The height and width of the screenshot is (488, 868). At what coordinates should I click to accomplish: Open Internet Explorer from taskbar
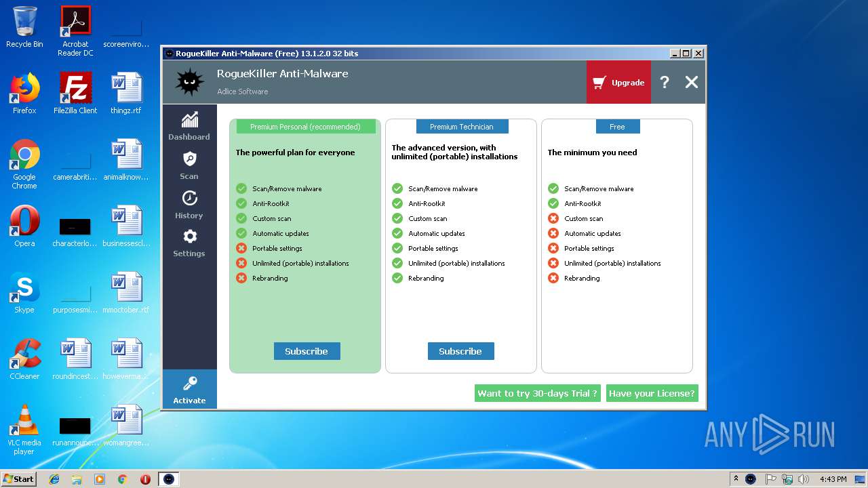54,479
